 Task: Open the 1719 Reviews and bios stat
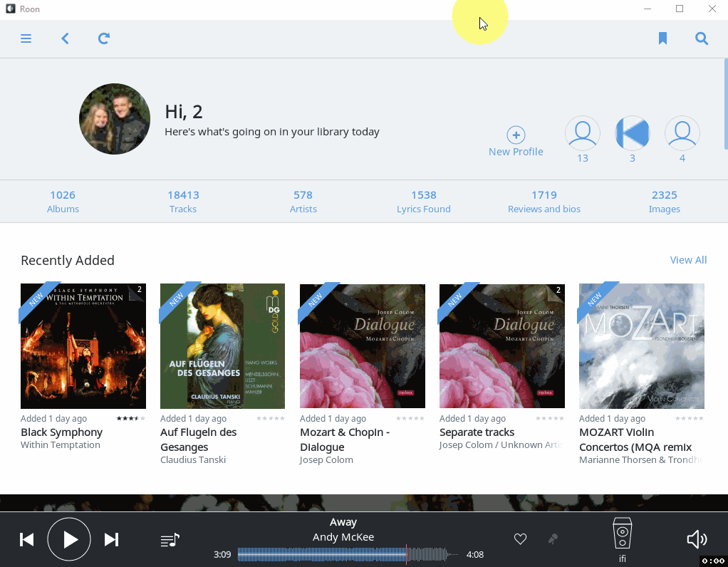(x=544, y=202)
